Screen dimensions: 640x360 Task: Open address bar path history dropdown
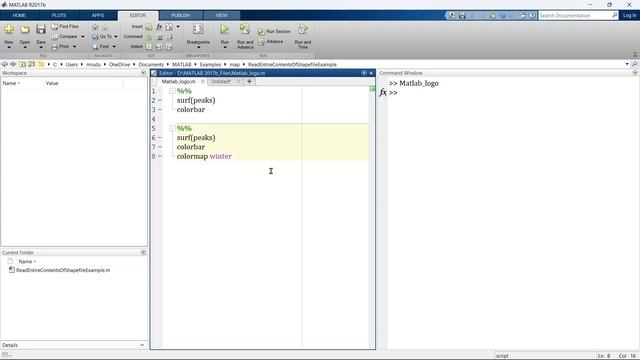point(627,64)
